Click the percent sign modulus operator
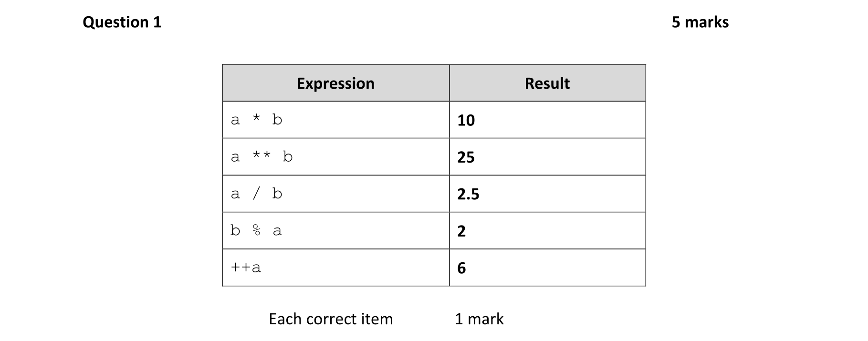868x341 pixels. pos(257,230)
